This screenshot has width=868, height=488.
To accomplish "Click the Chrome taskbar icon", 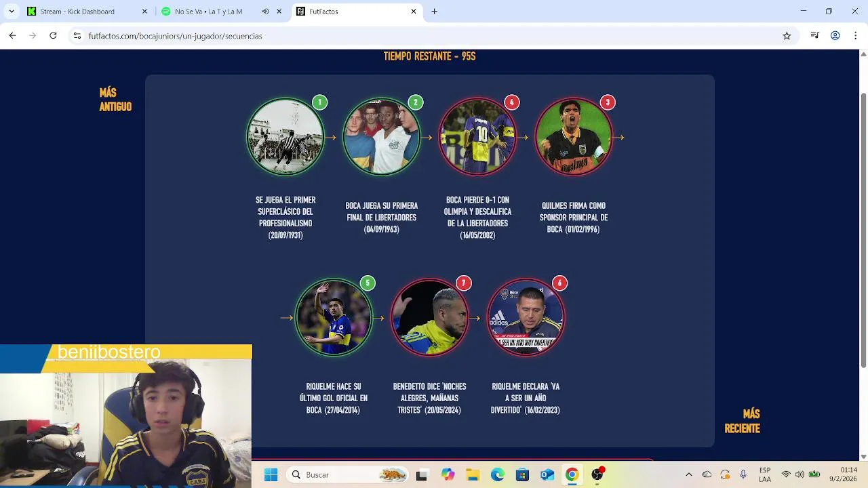I will coord(572,475).
